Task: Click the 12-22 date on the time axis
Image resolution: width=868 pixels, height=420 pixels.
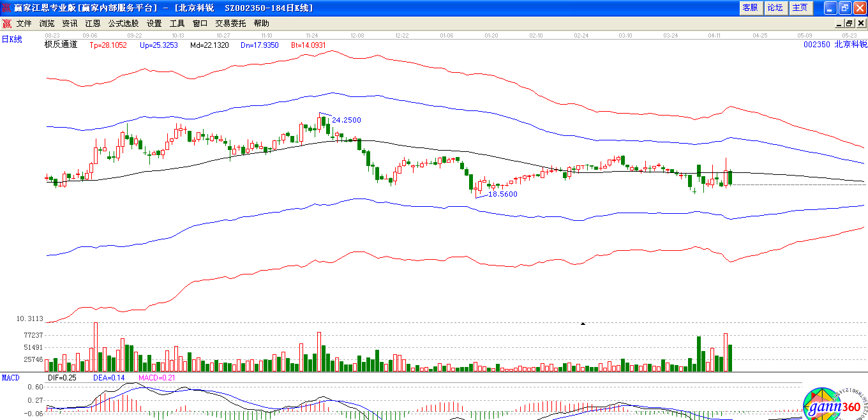Action: pyautogui.click(x=402, y=36)
